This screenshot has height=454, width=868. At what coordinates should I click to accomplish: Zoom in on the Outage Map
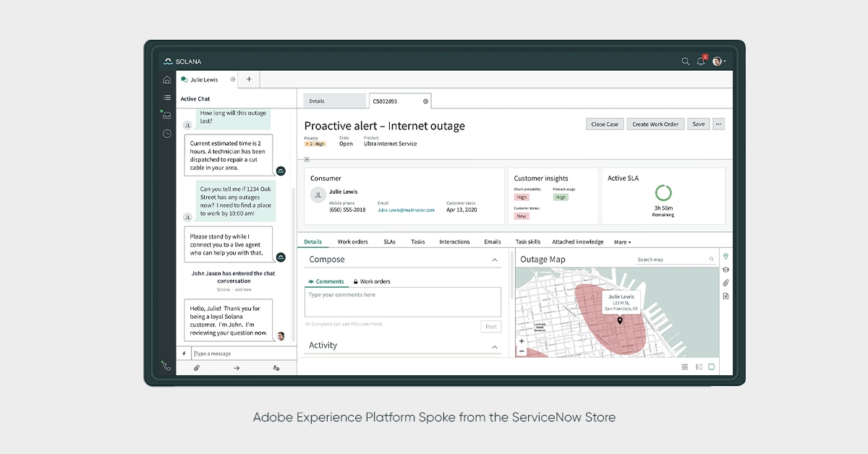[x=522, y=341]
